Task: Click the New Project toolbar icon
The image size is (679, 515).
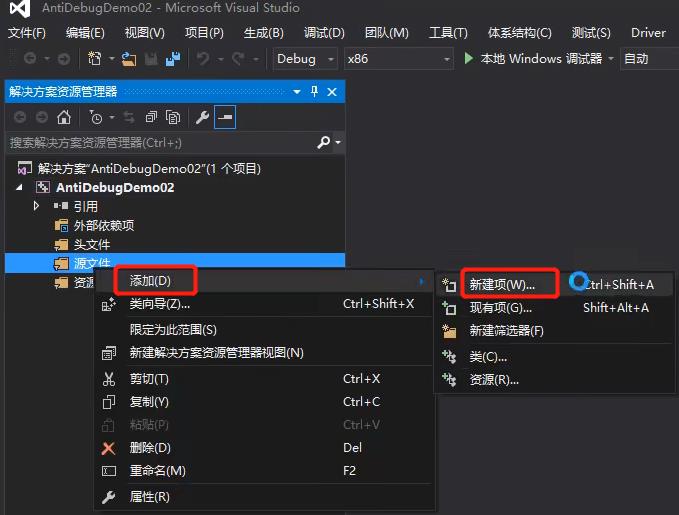Action: [x=94, y=58]
